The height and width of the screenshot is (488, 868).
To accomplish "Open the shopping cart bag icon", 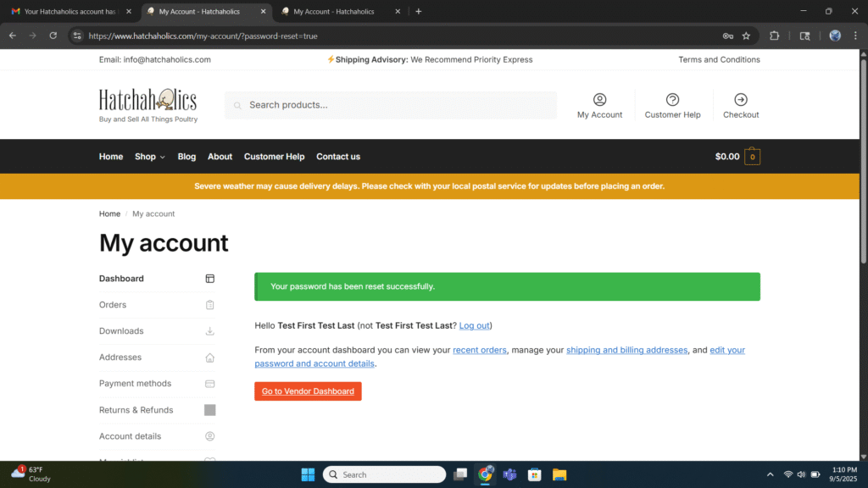I will (753, 157).
